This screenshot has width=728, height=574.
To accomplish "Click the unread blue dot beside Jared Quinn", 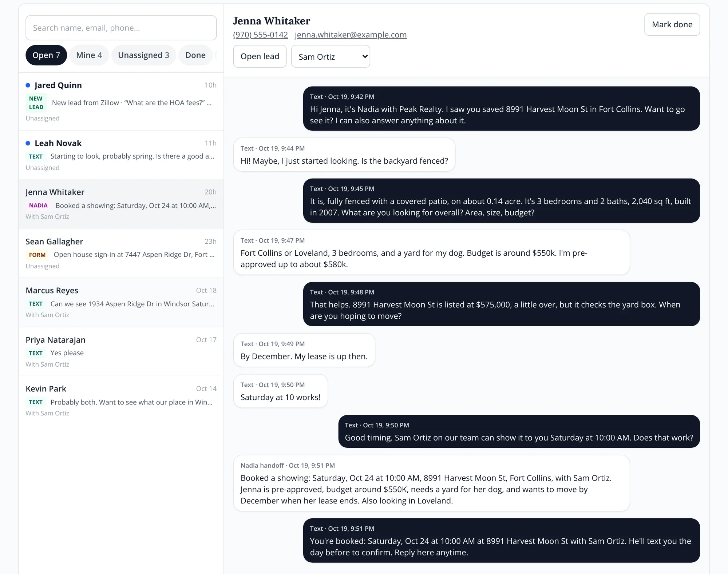I will point(28,85).
